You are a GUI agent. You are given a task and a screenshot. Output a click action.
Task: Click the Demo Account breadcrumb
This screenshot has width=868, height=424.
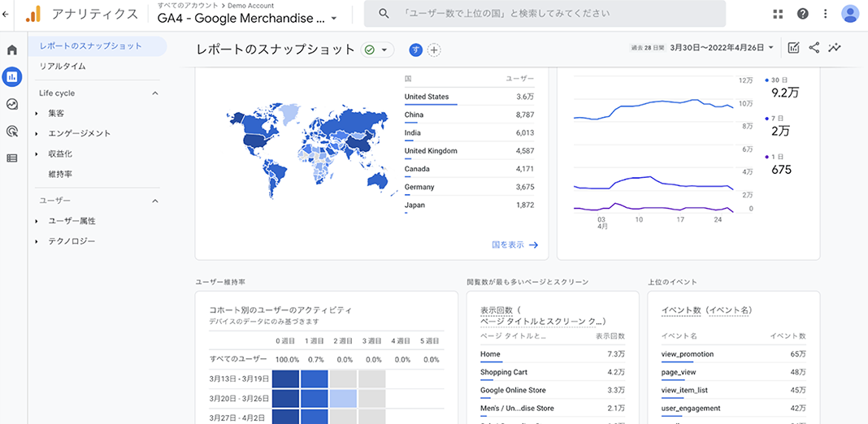251,6
